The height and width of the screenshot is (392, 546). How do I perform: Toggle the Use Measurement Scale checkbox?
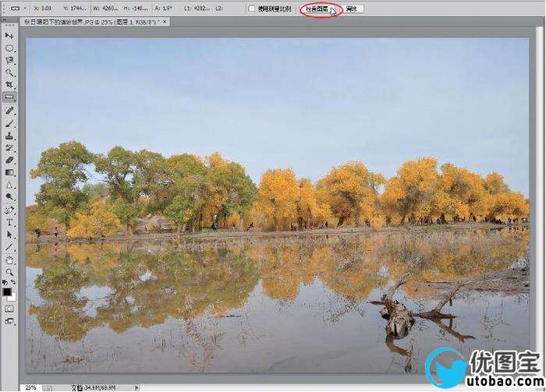click(251, 9)
